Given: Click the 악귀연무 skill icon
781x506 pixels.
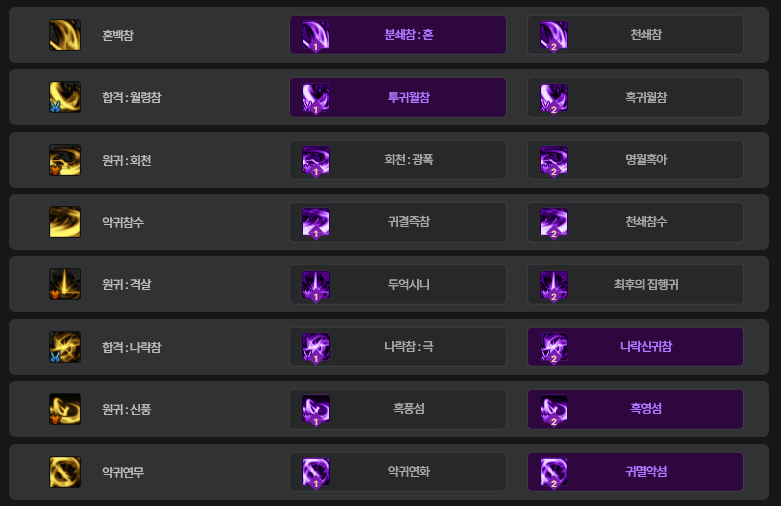Looking at the screenshot, I should tap(65, 471).
